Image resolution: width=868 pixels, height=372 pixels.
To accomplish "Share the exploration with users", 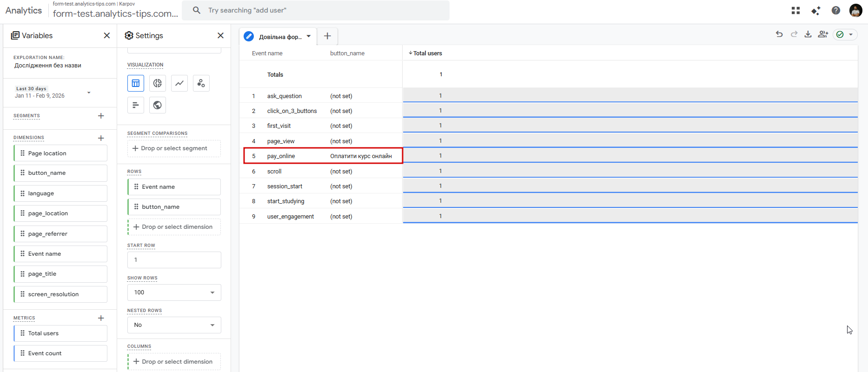I will [x=823, y=34].
